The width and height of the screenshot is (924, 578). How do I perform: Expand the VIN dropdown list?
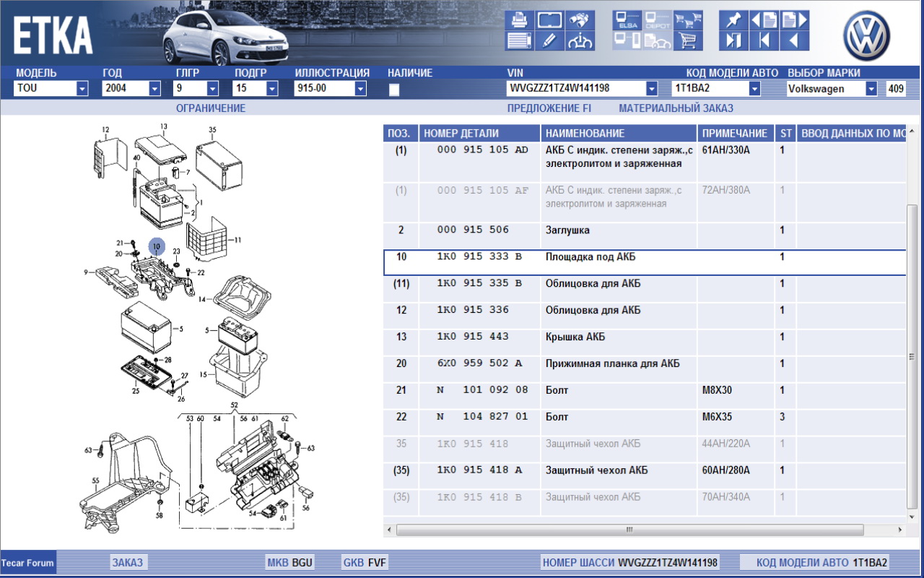coord(652,89)
